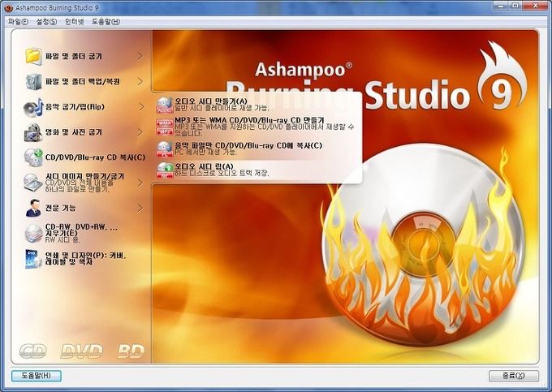
Task: Click the music note icon for 음악 굽기/립(Rip)
Action: click(33, 107)
